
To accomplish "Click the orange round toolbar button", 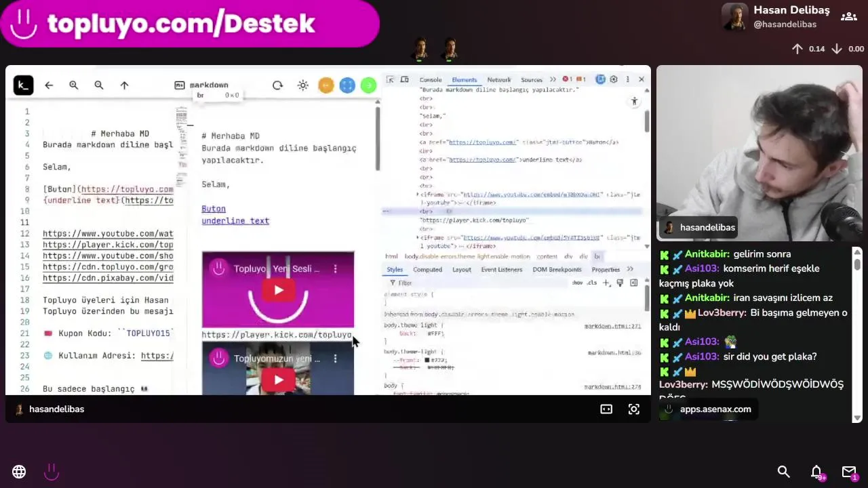I will point(326,85).
